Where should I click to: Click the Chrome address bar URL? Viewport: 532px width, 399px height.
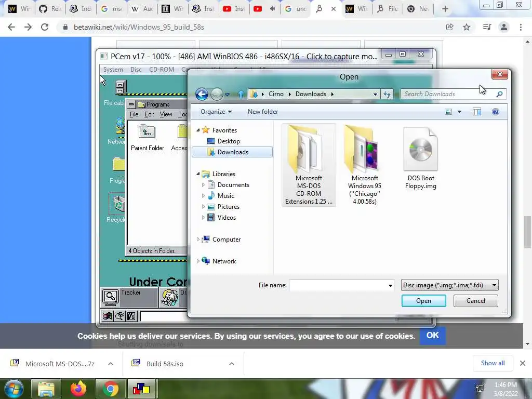click(x=139, y=27)
